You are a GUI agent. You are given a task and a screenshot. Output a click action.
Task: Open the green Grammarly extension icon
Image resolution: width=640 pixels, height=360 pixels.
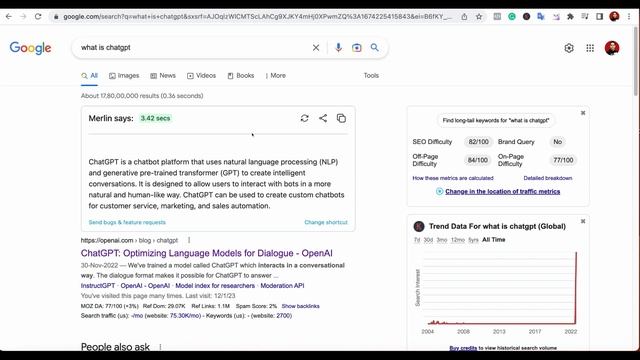pyautogui.click(x=512, y=17)
